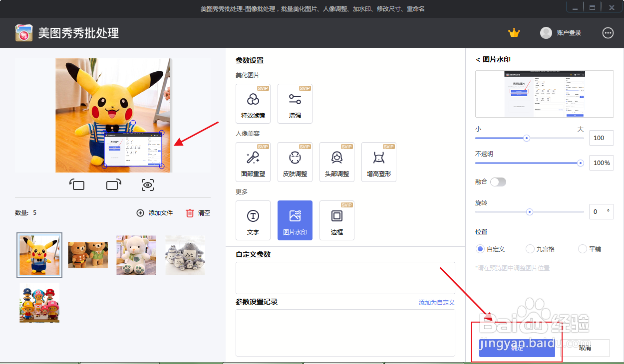Select the white teddy bear thumbnail
Screen dimensions: 624x364
[x=136, y=255]
